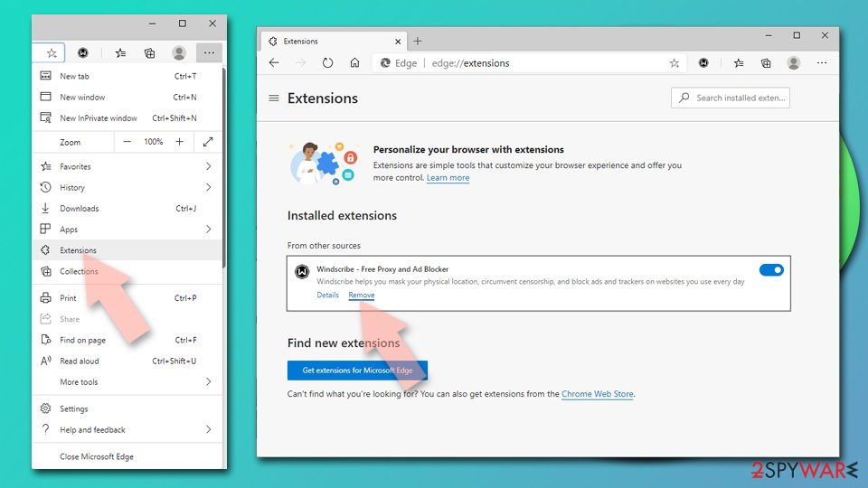Viewport: 868px width, 488px height.
Task: Open Settings and more in Extensions window
Action: (x=822, y=63)
